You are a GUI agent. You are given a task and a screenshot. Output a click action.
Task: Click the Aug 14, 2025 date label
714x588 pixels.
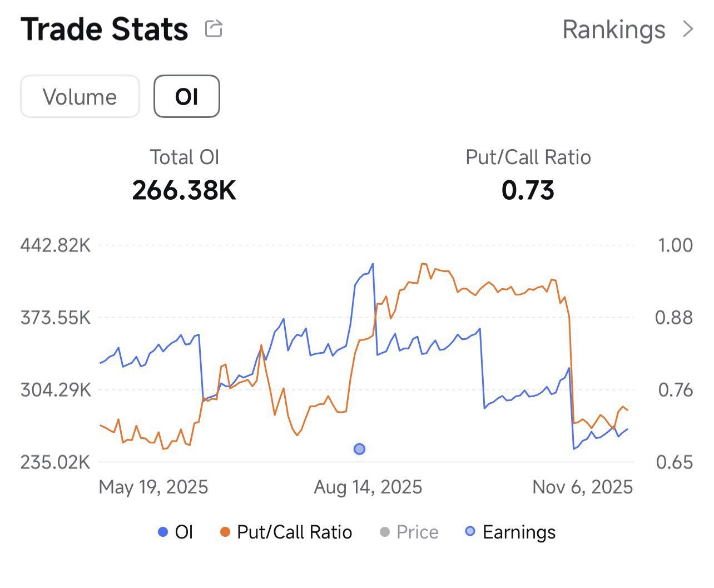coord(368,487)
